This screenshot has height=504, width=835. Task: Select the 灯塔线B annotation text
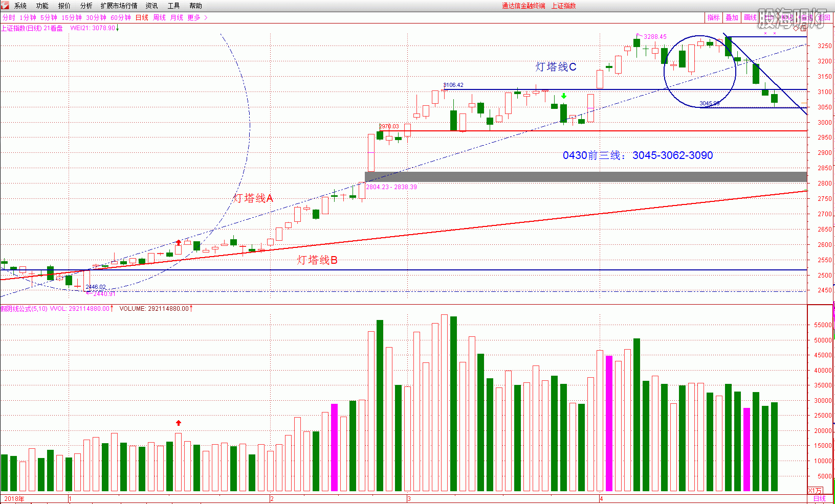tap(317, 260)
